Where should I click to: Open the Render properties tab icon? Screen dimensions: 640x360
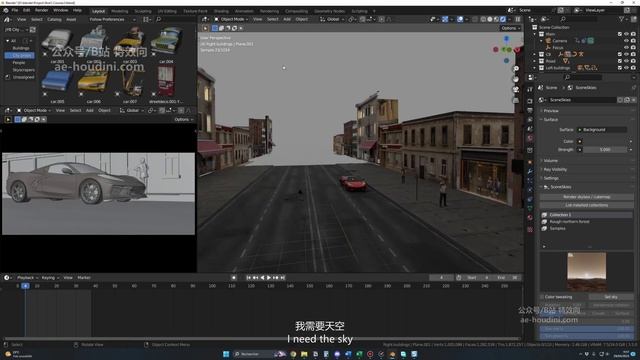[x=530, y=100]
